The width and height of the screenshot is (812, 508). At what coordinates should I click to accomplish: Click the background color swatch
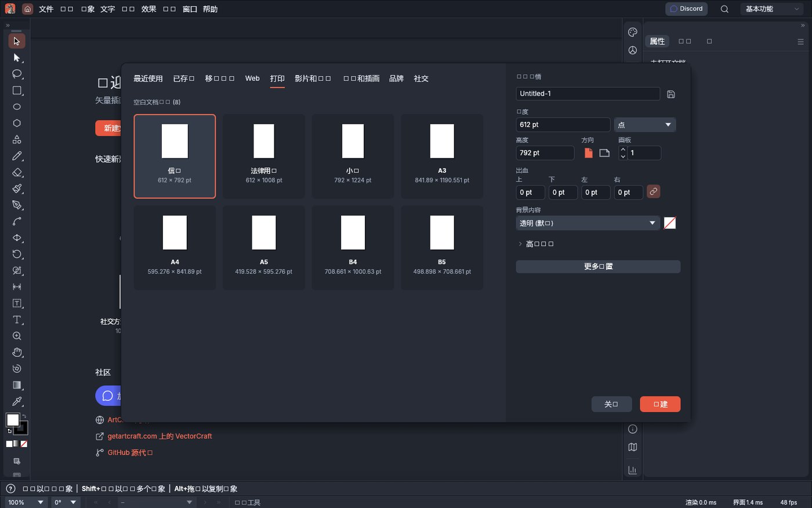point(670,223)
